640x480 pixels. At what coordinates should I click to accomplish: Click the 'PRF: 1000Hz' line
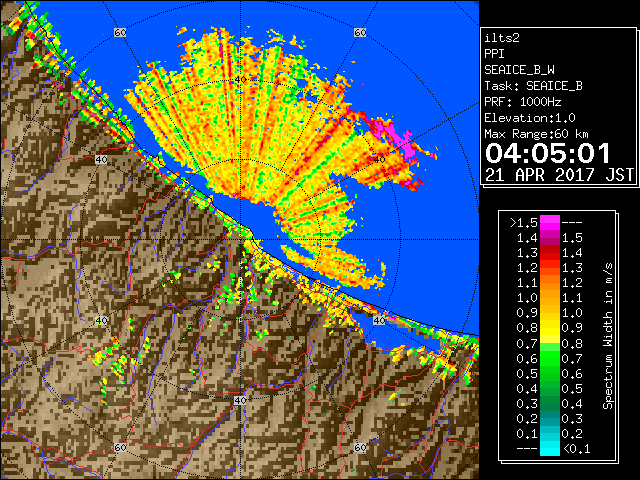click(x=523, y=102)
